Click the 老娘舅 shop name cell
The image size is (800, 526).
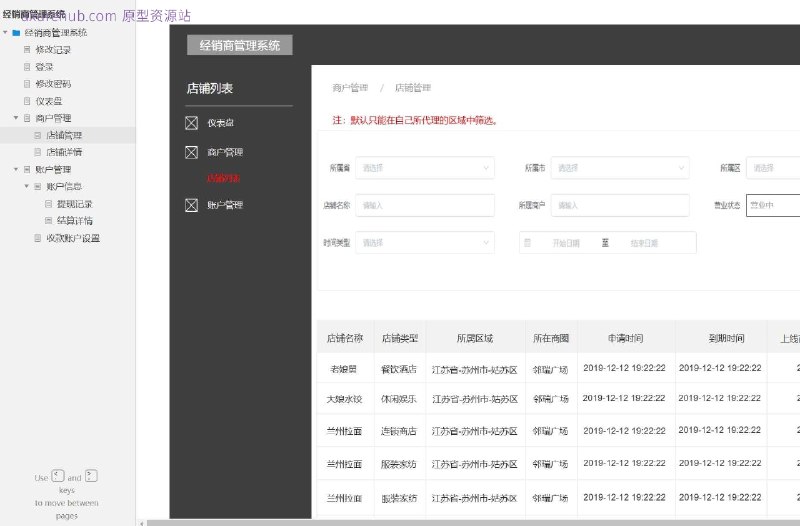(x=343, y=369)
